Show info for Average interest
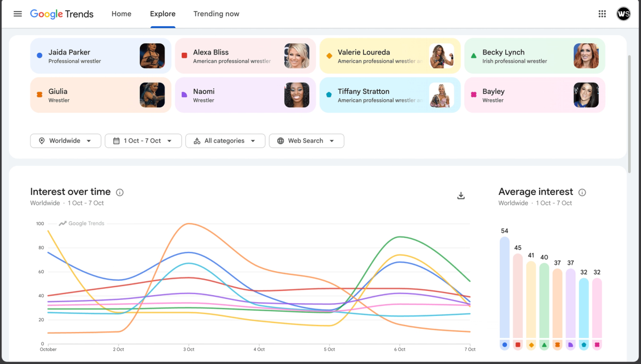This screenshot has width=641, height=364. click(582, 192)
